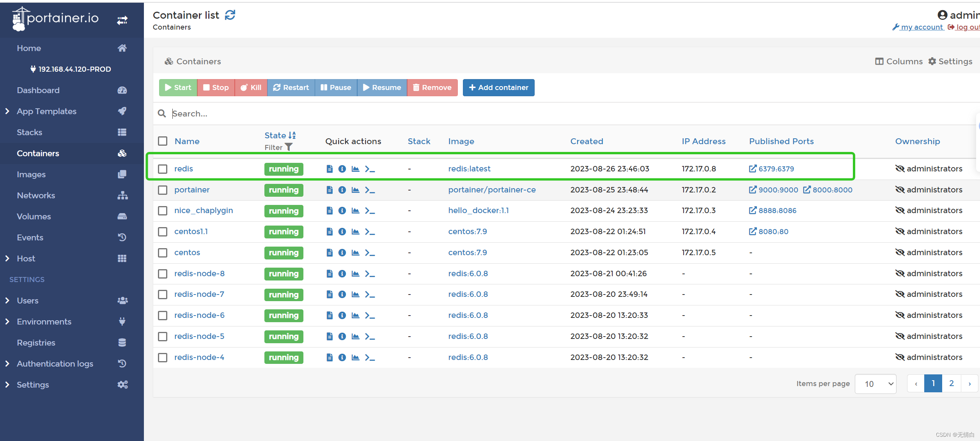
Task: Click the Volumes drive icon in sidebar
Action: pyautogui.click(x=122, y=216)
